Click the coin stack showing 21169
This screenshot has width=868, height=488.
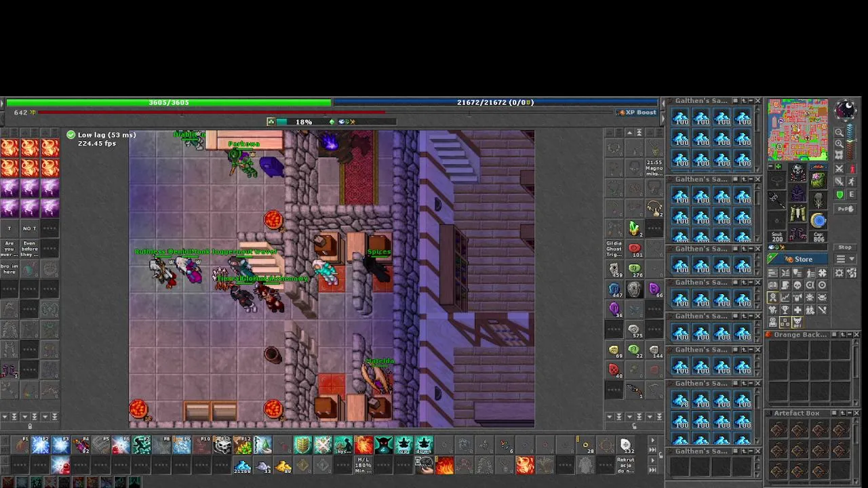(x=243, y=466)
